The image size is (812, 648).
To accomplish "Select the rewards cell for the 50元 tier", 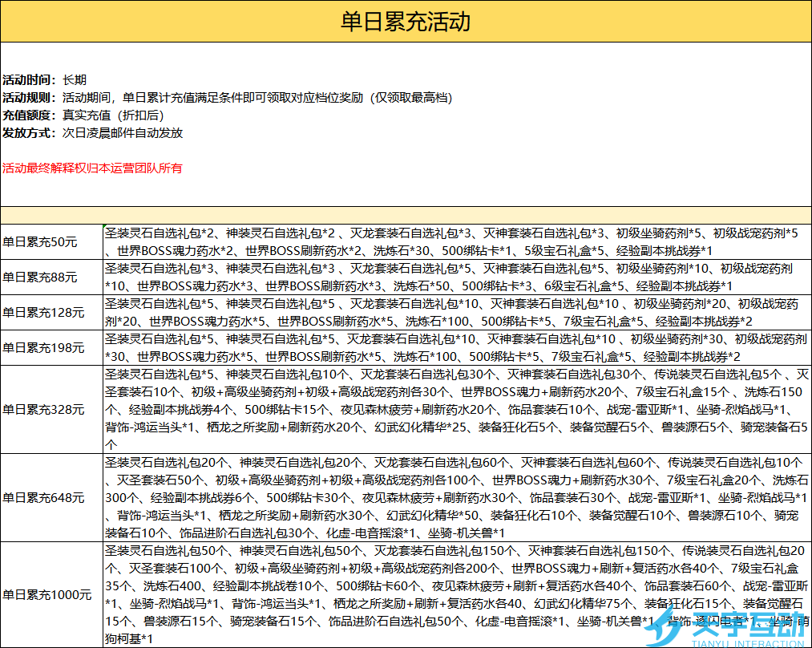I will click(x=457, y=242).
